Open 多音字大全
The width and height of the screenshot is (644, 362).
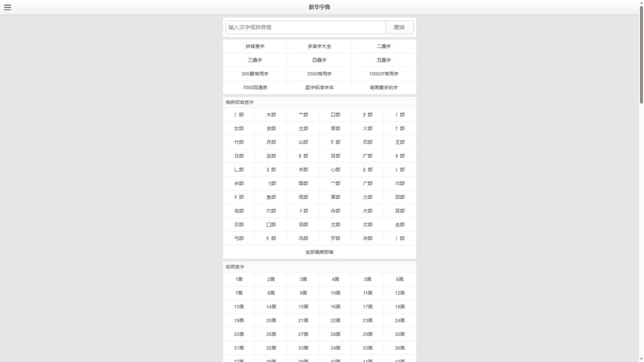point(319,46)
